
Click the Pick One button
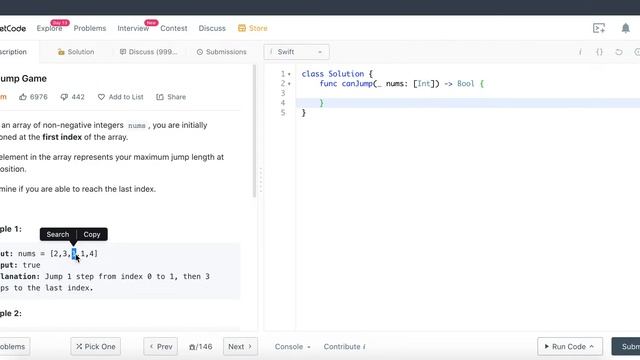[x=96, y=347]
